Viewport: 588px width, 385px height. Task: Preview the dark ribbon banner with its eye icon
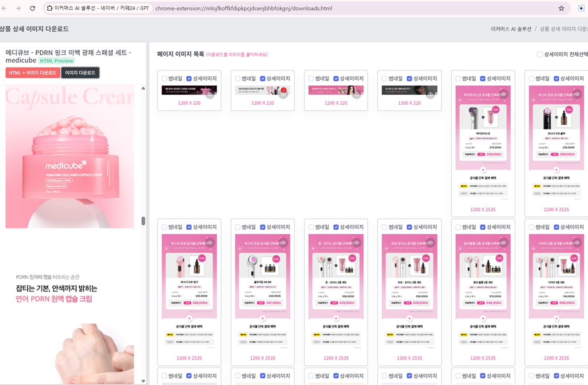pyautogui.click(x=210, y=94)
